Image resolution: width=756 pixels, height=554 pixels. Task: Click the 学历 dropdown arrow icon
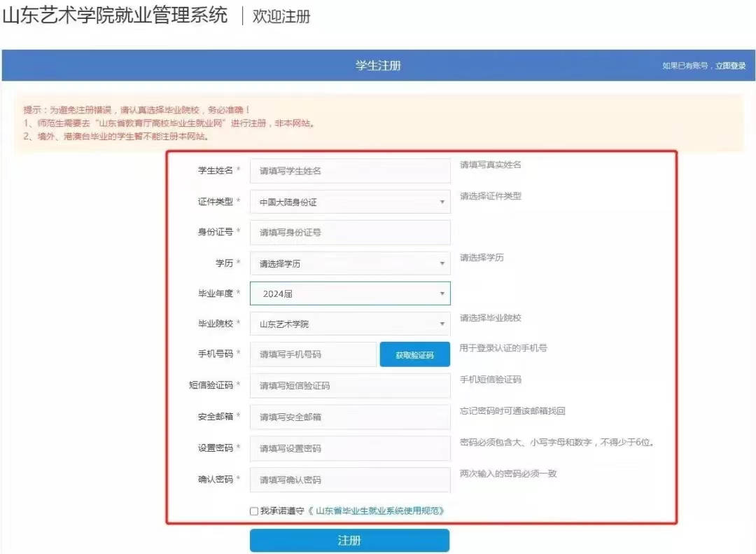[x=442, y=264]
